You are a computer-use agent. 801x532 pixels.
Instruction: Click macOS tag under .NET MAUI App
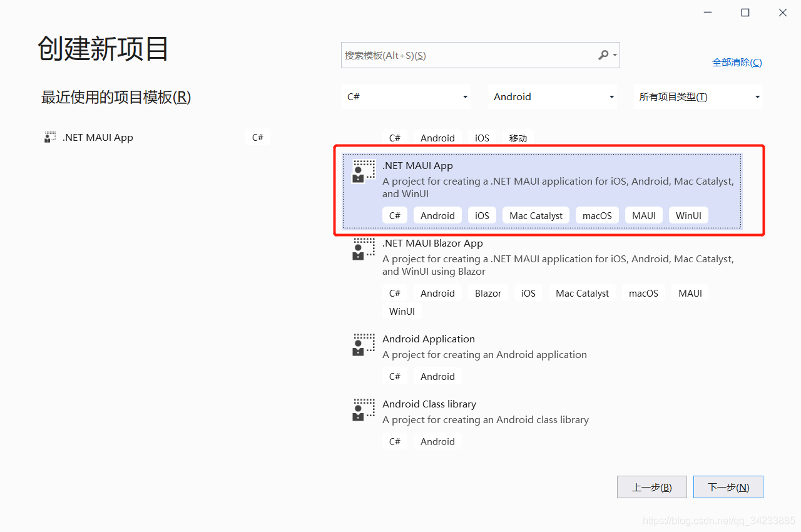[597, 215]
